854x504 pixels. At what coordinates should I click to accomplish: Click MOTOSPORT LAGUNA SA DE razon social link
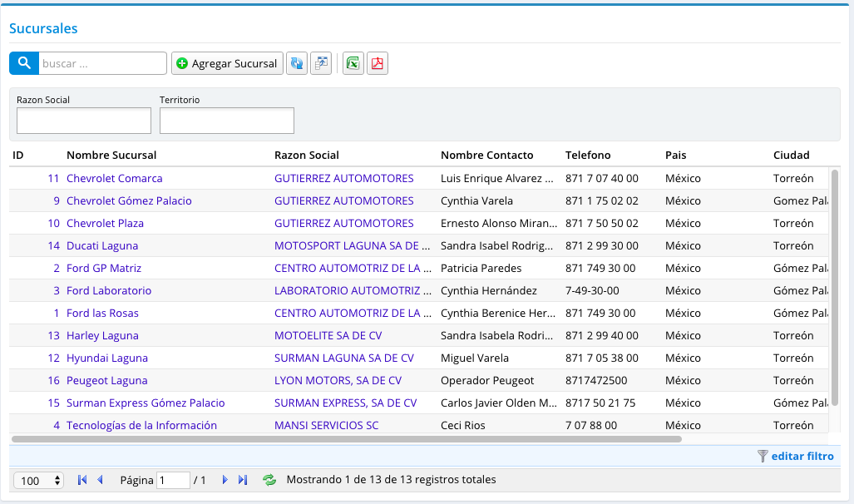(x=353, y=245)
